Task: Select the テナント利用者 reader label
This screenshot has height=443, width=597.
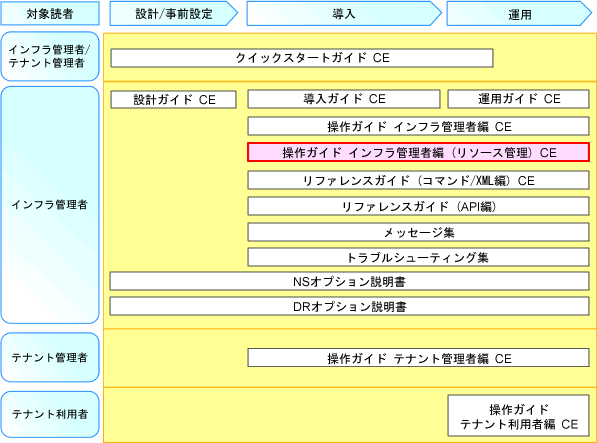Action: click(x=50, y=414)
